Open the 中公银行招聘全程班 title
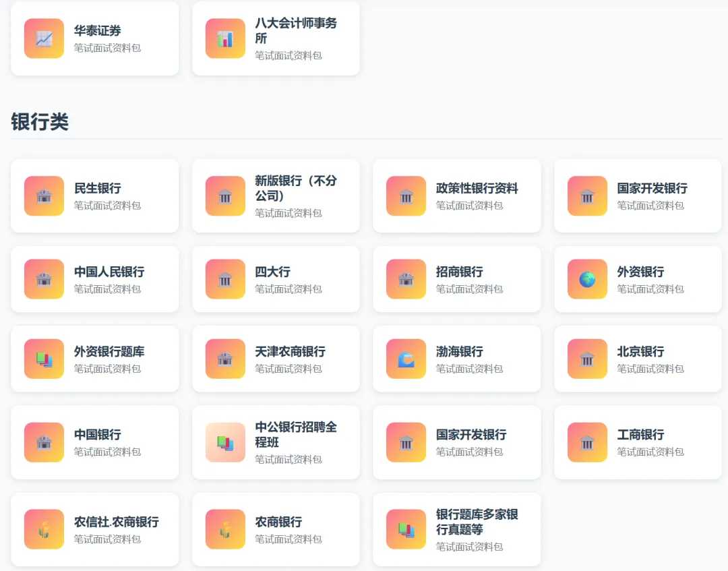728x571 pixels. [296, 435]
